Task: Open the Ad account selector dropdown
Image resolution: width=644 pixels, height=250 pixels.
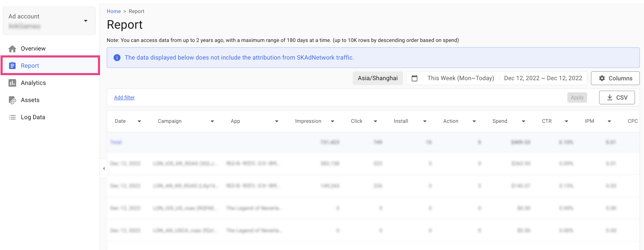Action: coord(86,20)
